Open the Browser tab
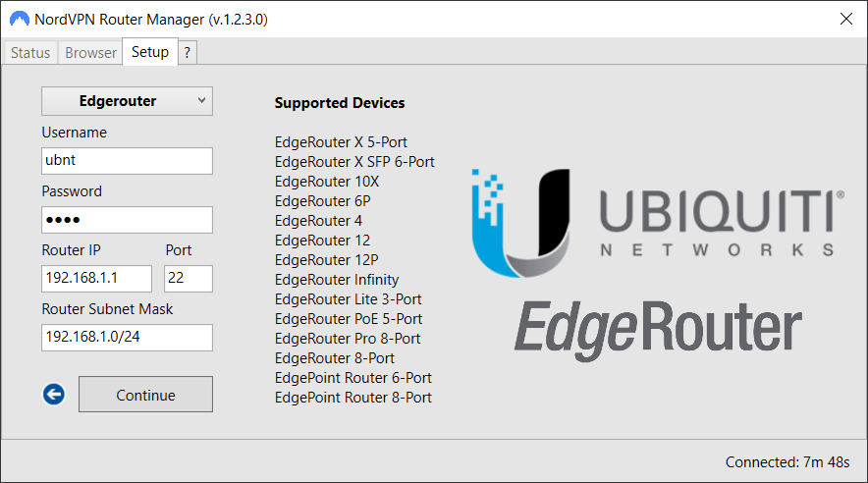The width and height of the screenshot is (868, 483). [90, 53]
